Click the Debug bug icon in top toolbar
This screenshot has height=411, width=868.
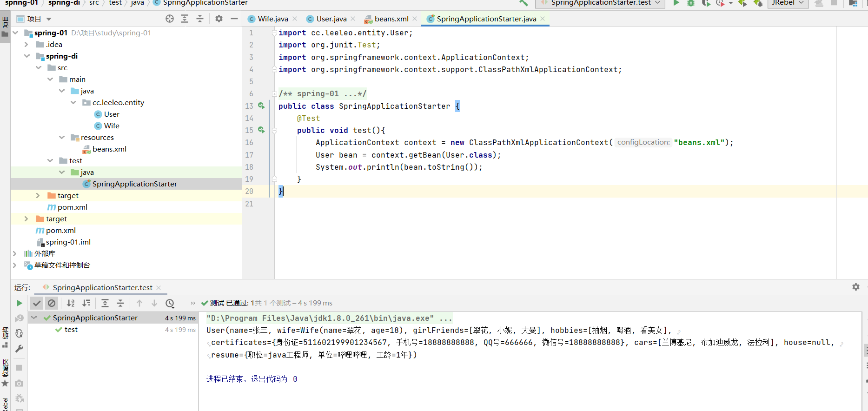pos(691,3)
